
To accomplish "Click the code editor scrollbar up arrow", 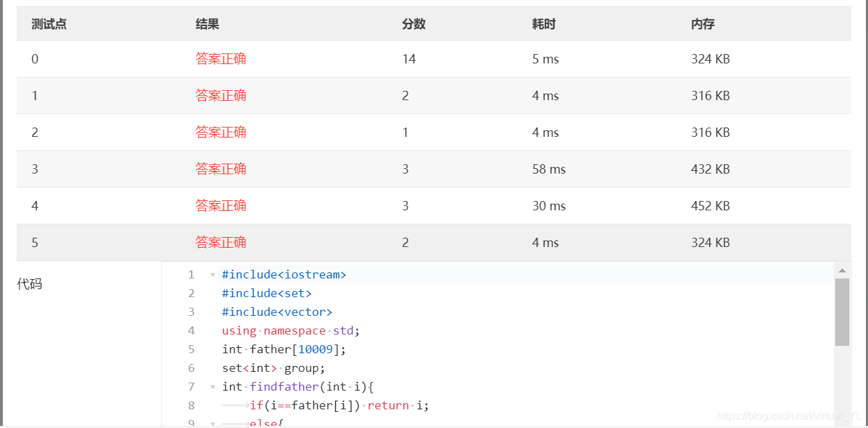I will coord(842,270).
